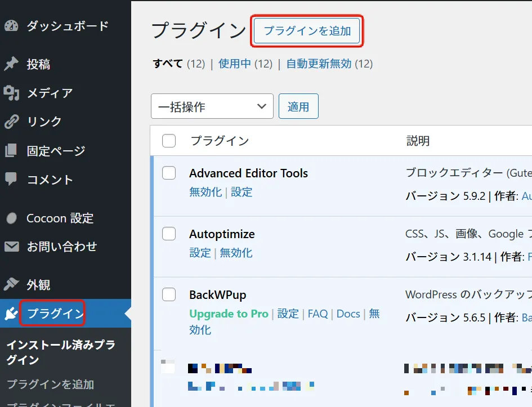
Task: Open the 一括操作 bulk actions dropdown
Action: tap(212, 106)
